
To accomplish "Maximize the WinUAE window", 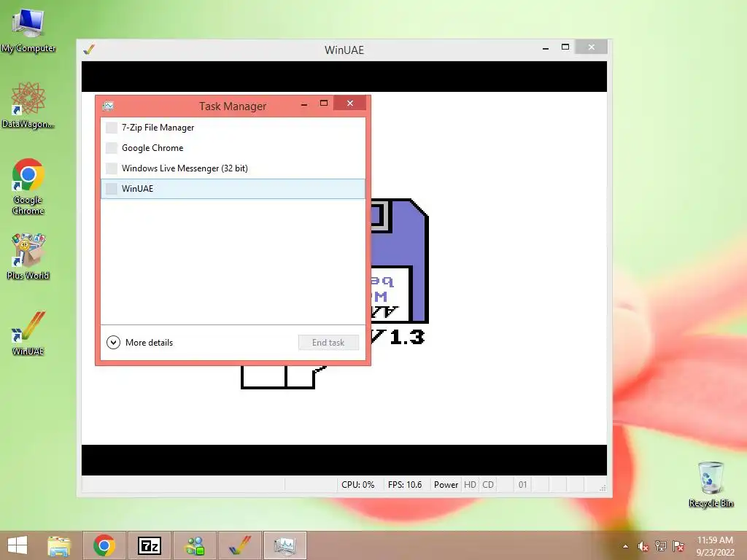I will pyautogui.click(x=565, y=47).
